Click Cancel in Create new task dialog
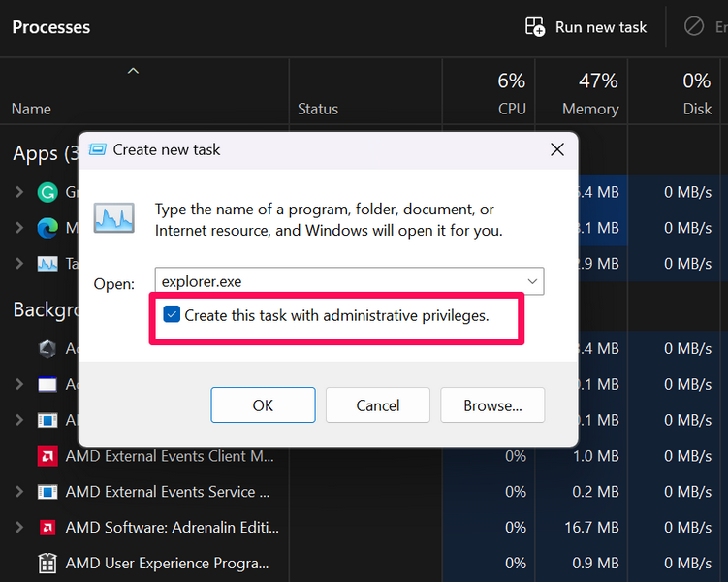 [377, 405]
